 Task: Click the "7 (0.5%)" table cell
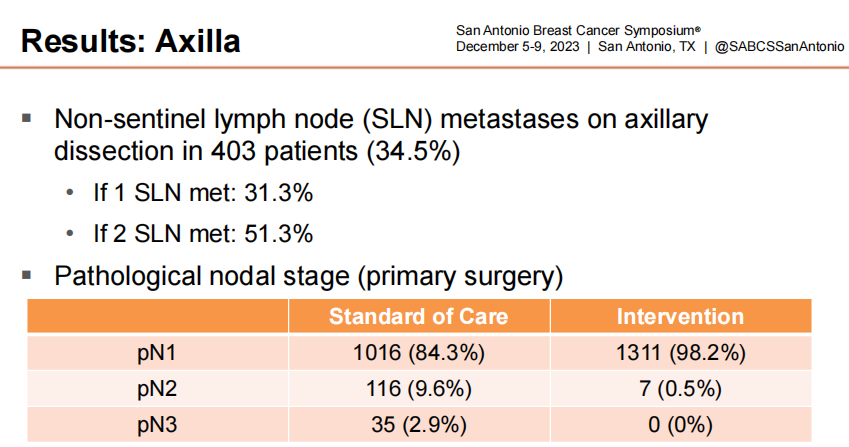(x=680, y=387)
